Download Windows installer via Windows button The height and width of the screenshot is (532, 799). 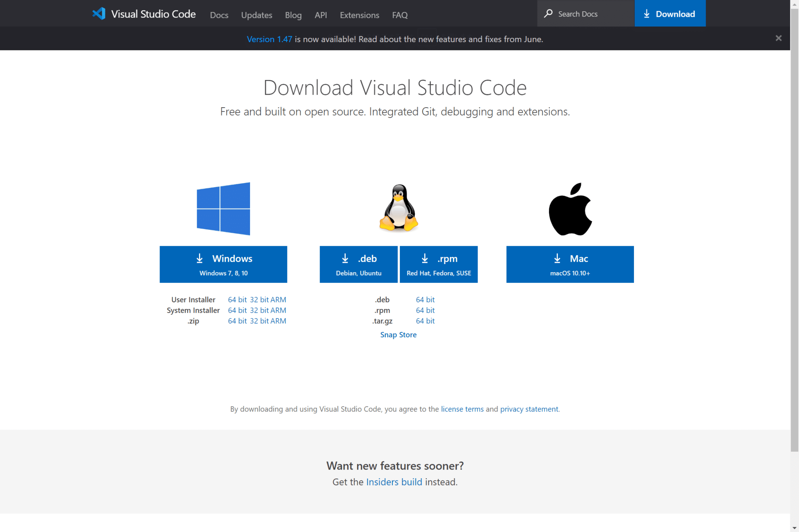pyautogui.click(x=223, y=264)
